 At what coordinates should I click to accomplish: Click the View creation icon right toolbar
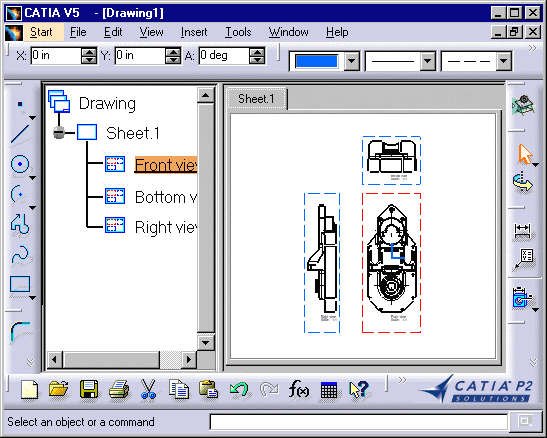(521, 297)
